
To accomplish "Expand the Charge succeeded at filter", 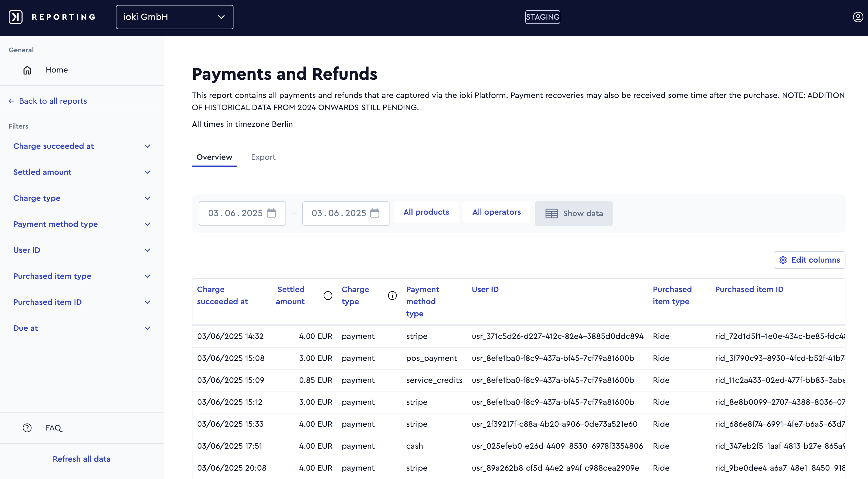I will pos(82,146).
